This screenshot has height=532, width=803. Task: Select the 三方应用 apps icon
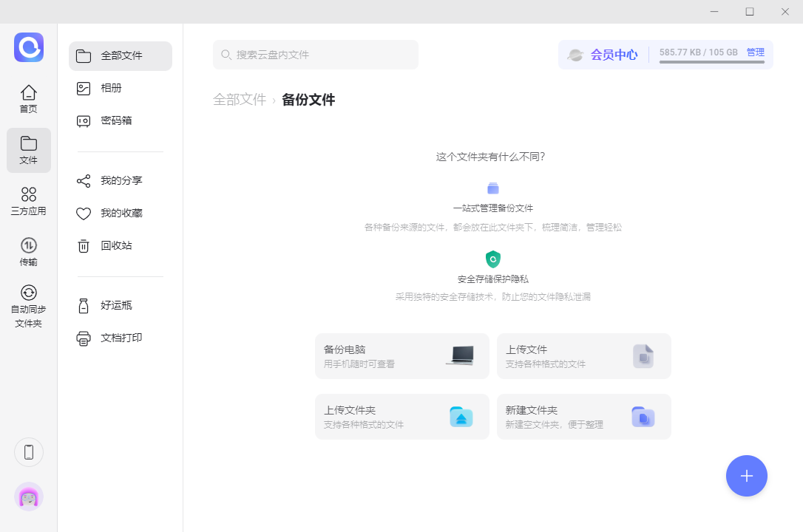pos(28,201)
